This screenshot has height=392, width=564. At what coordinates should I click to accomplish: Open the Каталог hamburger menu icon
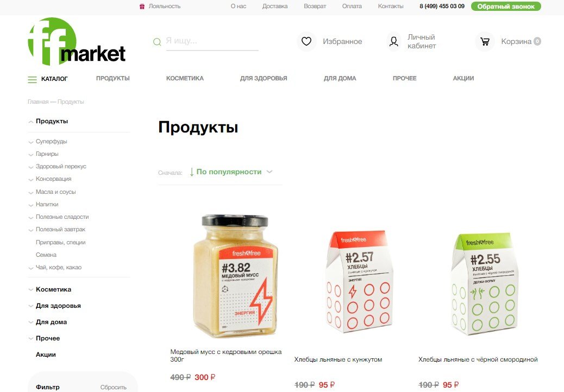[x=33, y=79]
